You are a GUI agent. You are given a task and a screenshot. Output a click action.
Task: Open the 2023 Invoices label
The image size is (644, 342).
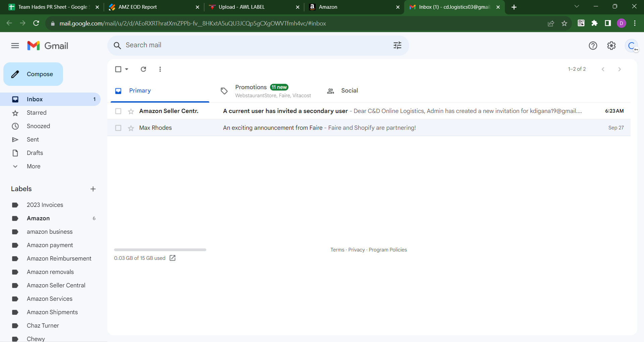pyautogui.click(x=50, y=205)
